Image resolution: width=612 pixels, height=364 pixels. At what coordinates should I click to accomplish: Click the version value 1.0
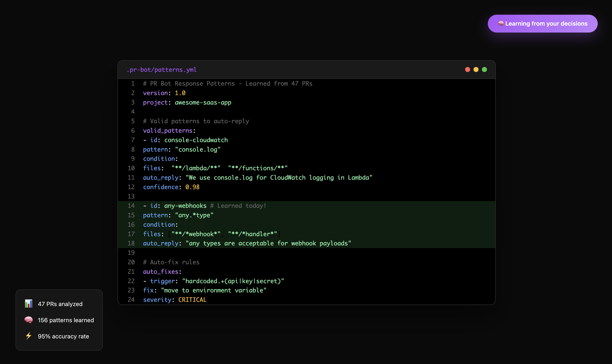click(x=180, y=93)
